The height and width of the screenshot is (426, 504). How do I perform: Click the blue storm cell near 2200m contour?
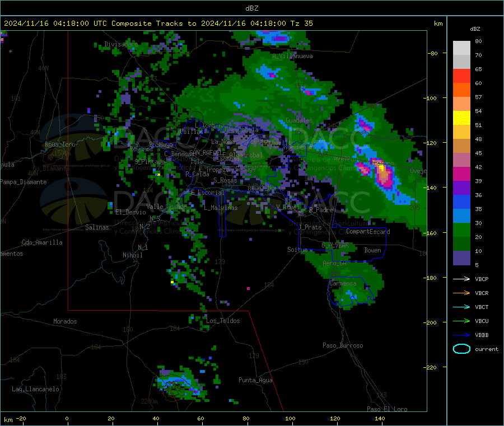click(179, 384)
